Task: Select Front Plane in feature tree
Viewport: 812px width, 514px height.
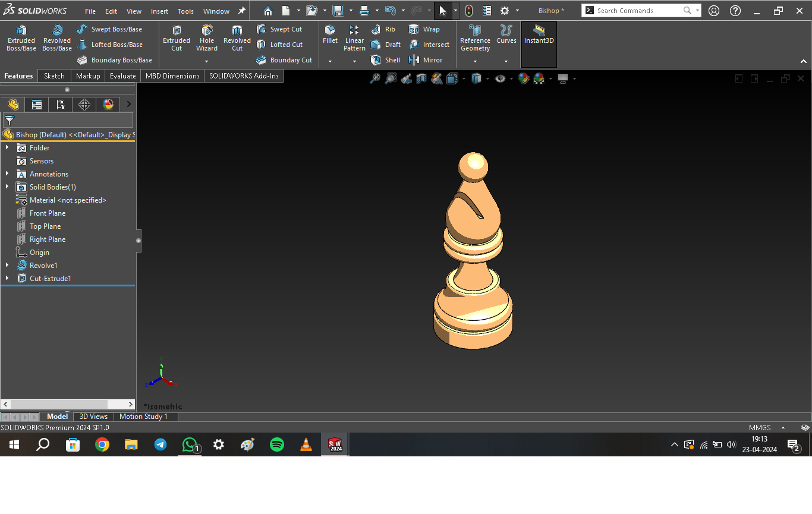Action: (48, 213)
